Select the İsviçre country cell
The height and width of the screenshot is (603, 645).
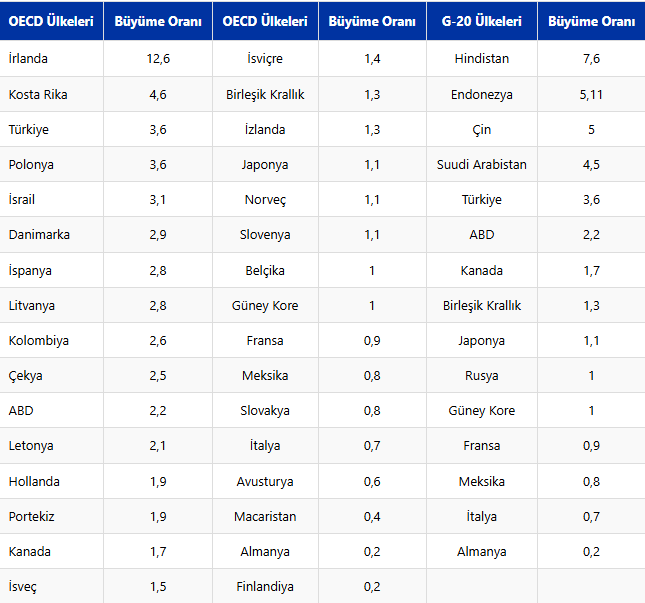265,59
